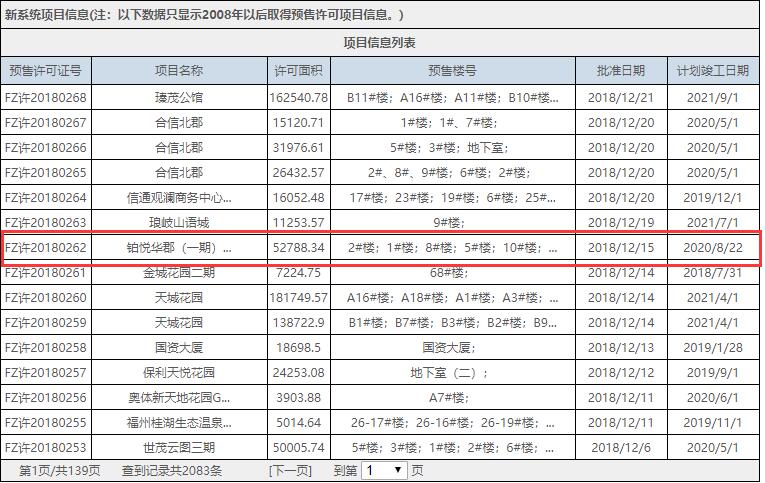
Task: Click approval date 2018/12/12
Action: [x=621, y=373]
